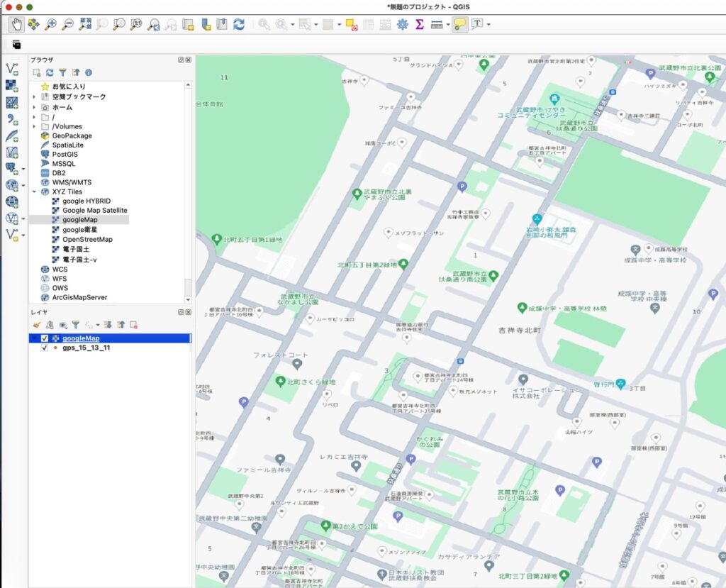Viewport: 726px width, 588px height.
Task: Click Add SpatiaLite Layer feather icon
Action: click(12, 135)
